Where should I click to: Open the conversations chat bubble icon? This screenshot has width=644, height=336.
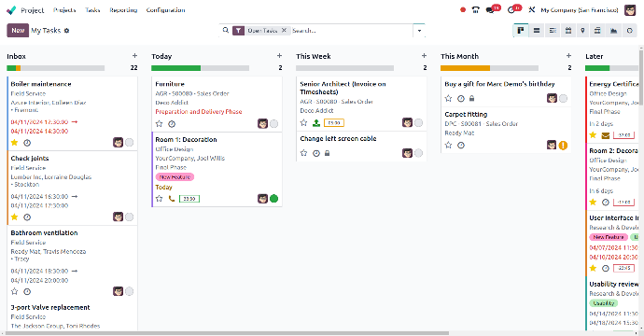(x=490, y=10)
